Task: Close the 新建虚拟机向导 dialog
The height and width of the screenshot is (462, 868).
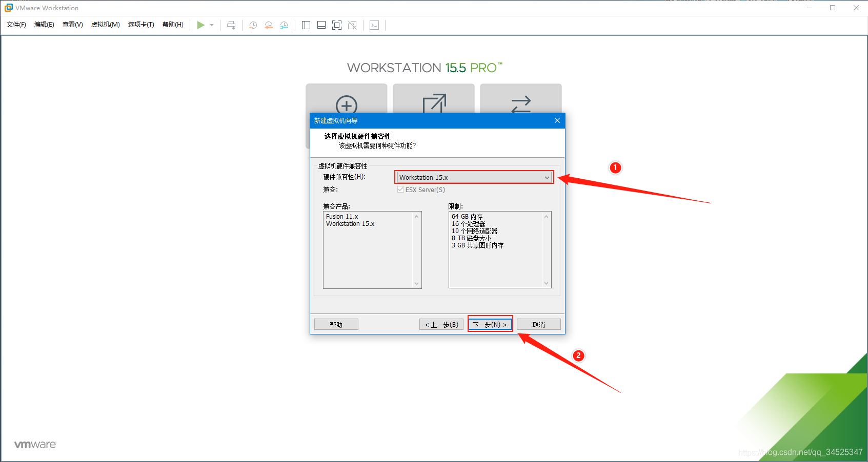Action: pyautogui.click(x=557, y=120)
